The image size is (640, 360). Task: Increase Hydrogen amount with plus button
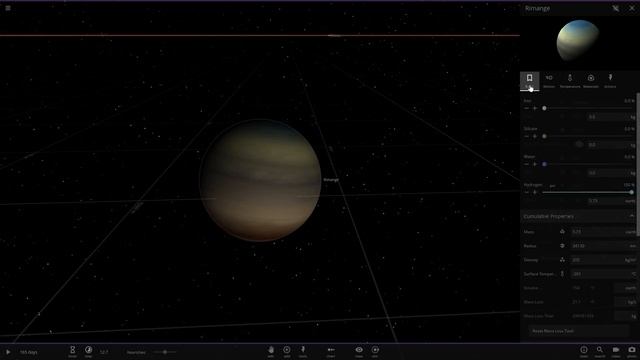click(535, 192)
